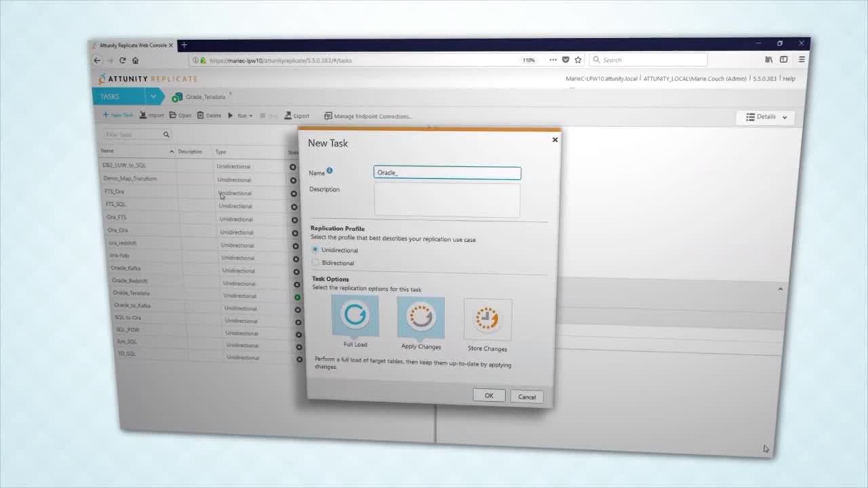Click the Attunity Replicate logo

coord(148,79)
